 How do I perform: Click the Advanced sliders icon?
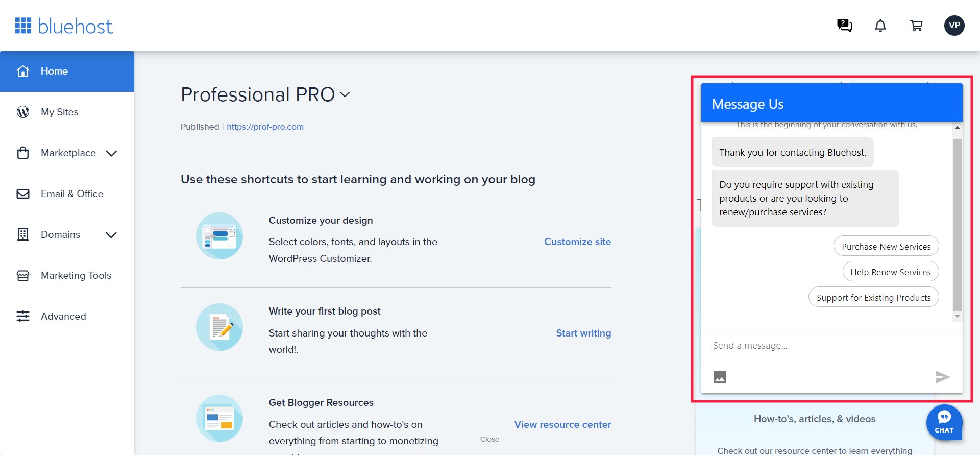point(23,316)
